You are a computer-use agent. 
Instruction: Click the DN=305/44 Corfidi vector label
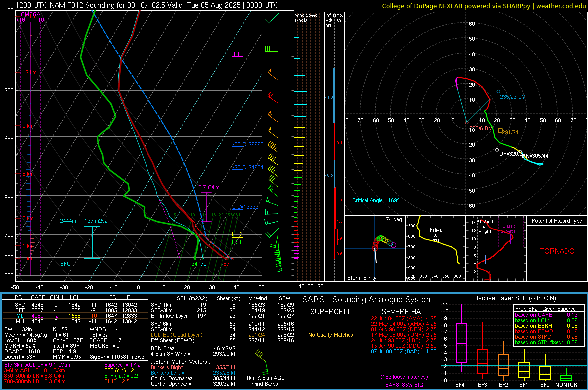(536, 156)
